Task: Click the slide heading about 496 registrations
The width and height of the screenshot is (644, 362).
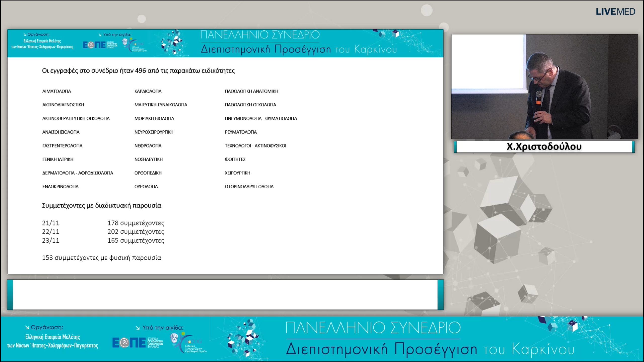Action: [x=138, y=71]
